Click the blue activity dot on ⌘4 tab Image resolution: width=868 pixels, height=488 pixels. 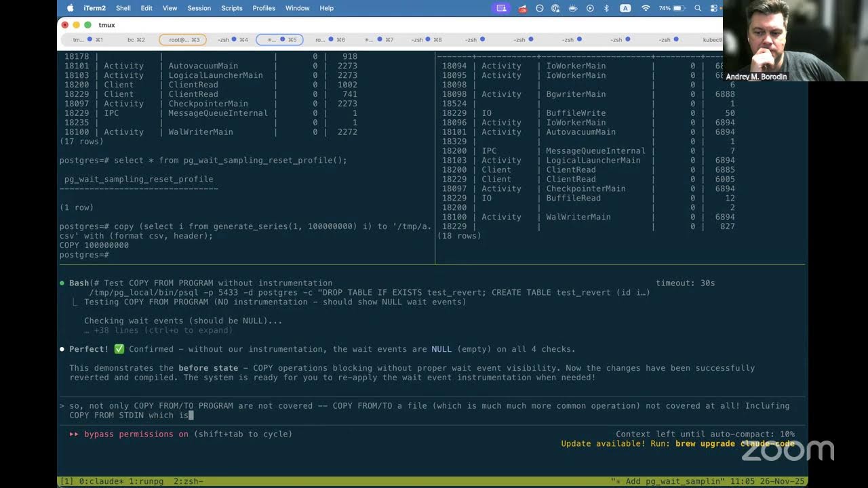point(234,40)
